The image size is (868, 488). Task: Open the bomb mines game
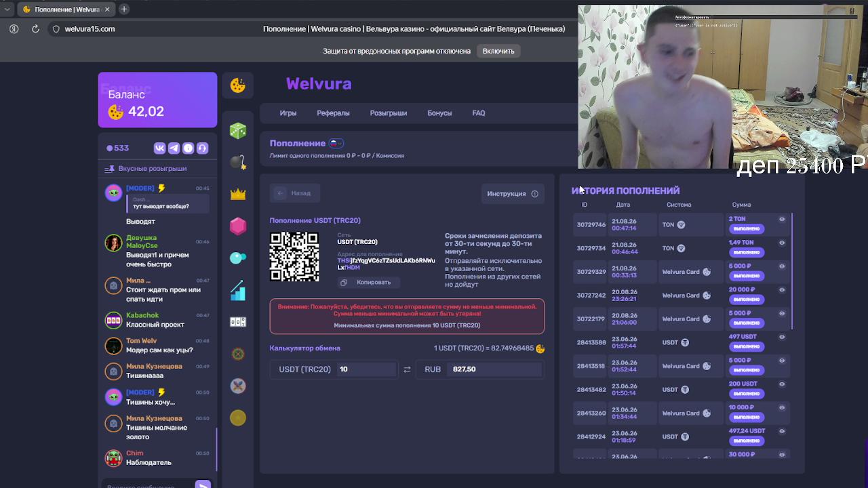point(237,162)
